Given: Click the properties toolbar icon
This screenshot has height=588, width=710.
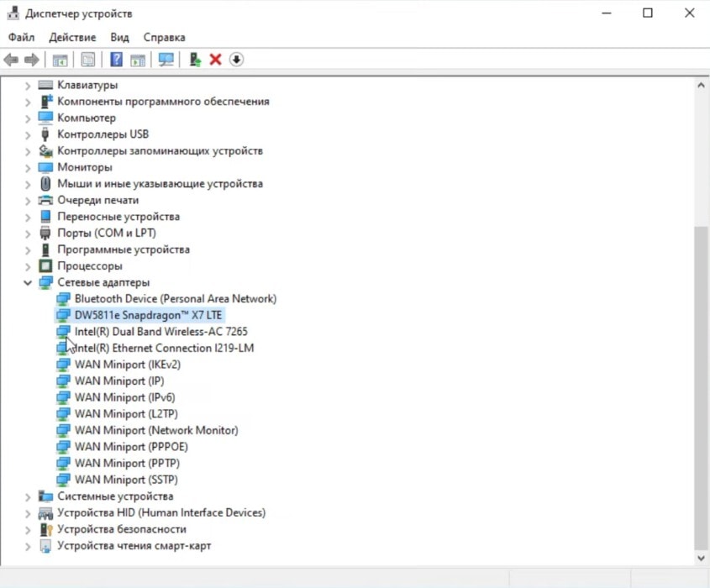Looking at the screenshot, I should [x=87, y=60].
